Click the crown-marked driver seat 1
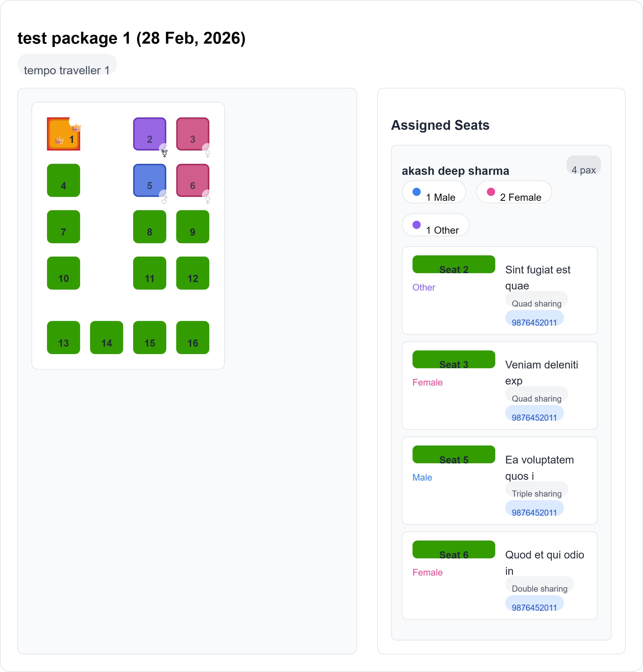The width and height of the screenshot is (643, 672). click(64, 134)
